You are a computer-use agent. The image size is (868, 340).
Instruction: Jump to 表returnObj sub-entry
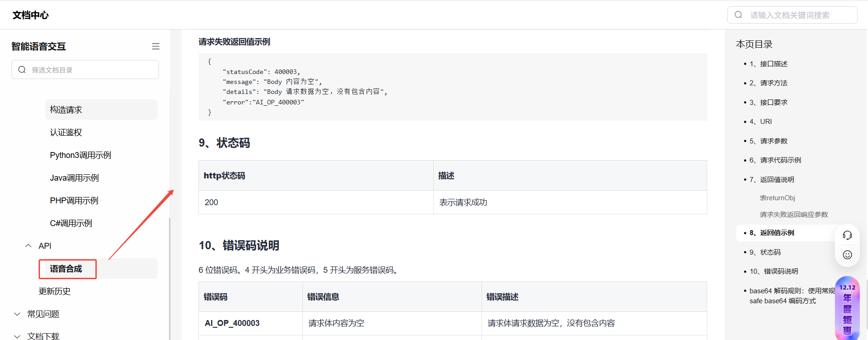[778, 197]
